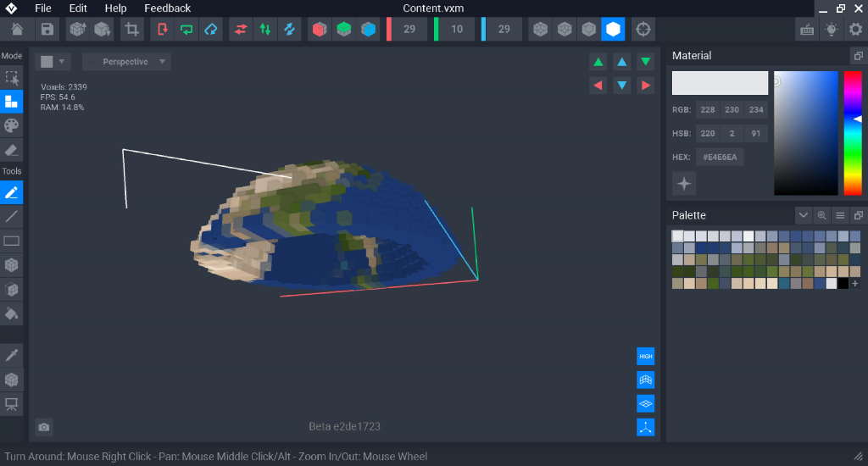Choose the Erase mode icon

[11, 150]
